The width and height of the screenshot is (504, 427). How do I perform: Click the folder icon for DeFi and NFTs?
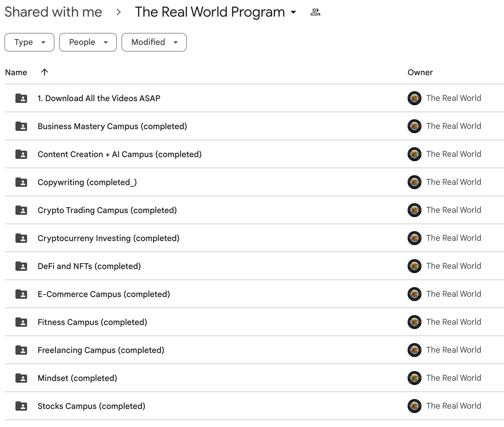(21, 266)
